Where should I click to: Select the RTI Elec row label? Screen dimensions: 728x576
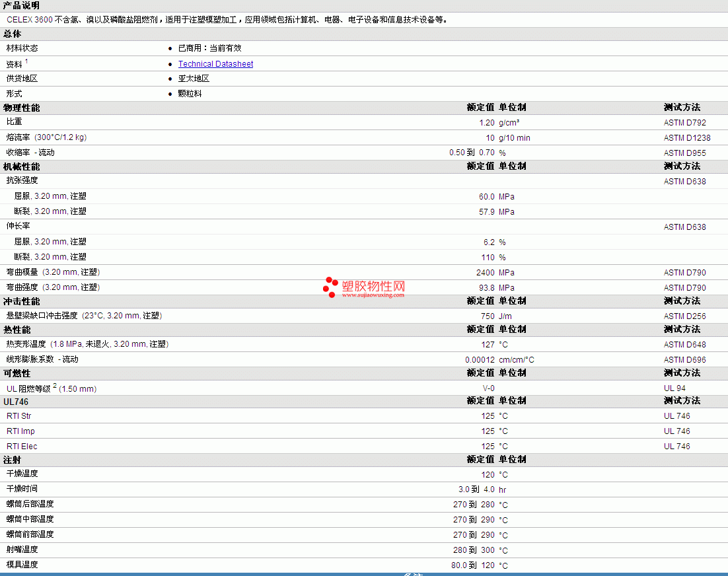pyautogui.click(x=22, y=447)
